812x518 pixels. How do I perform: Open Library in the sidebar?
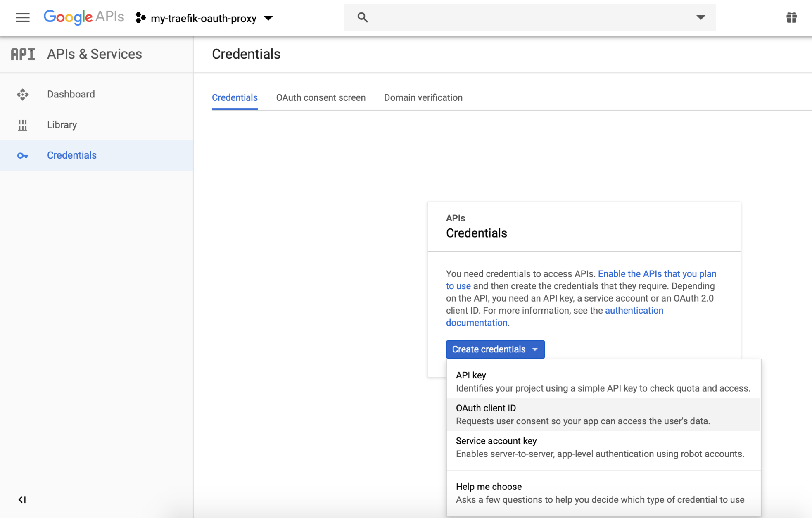click(x=96, y=125)
